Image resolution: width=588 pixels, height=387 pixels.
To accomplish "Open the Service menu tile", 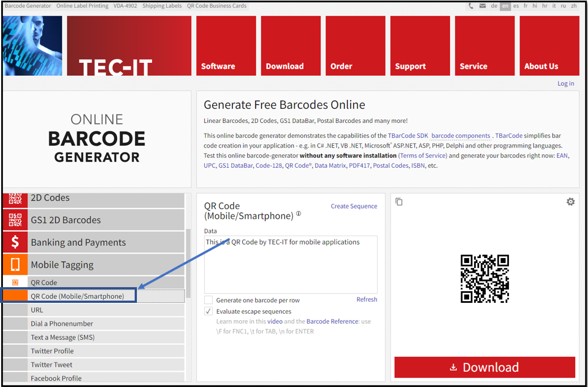I will [x=485, y=46].
